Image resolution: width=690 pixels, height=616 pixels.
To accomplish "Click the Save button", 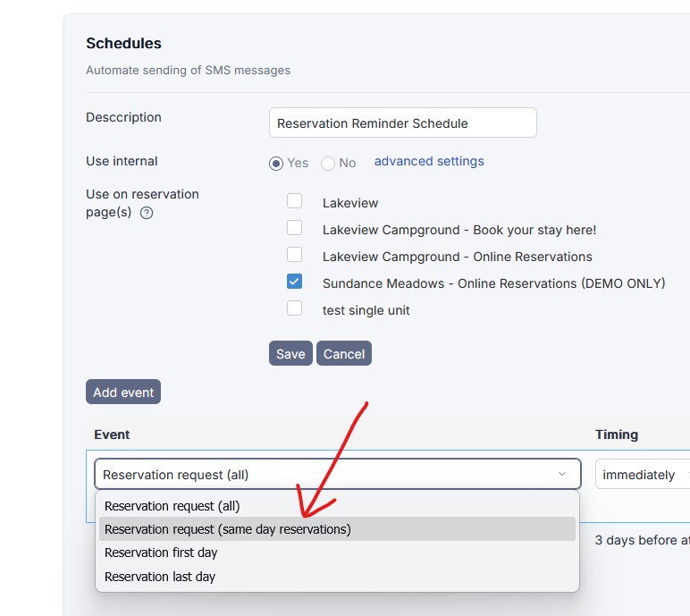I will pyautogui.click(x=290, y=353).
